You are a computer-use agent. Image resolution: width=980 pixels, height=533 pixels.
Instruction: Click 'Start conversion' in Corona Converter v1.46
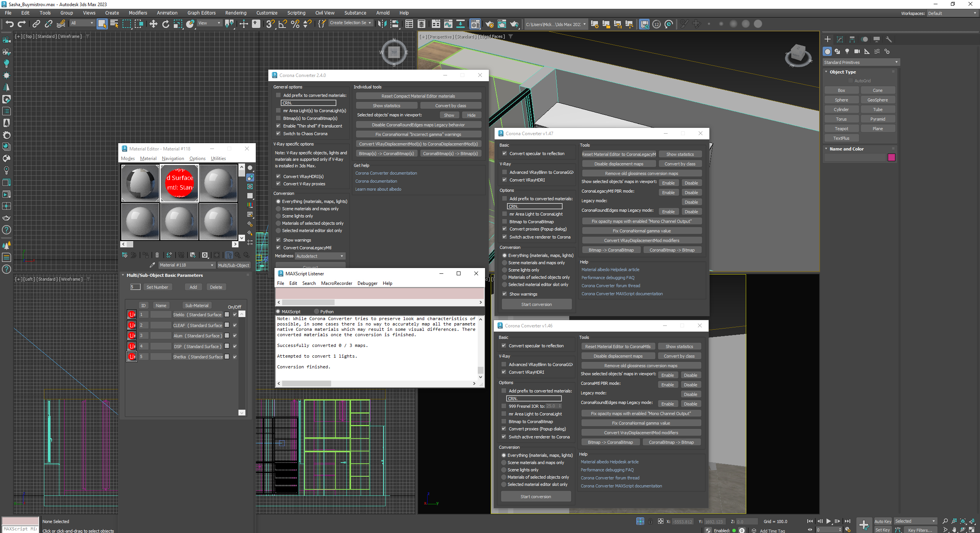coord(536,497)
